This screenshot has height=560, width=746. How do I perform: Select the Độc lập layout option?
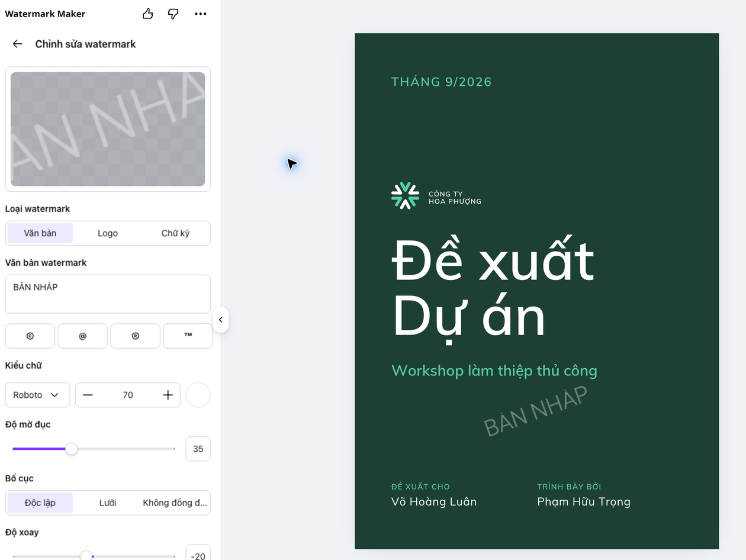point(40,503)
